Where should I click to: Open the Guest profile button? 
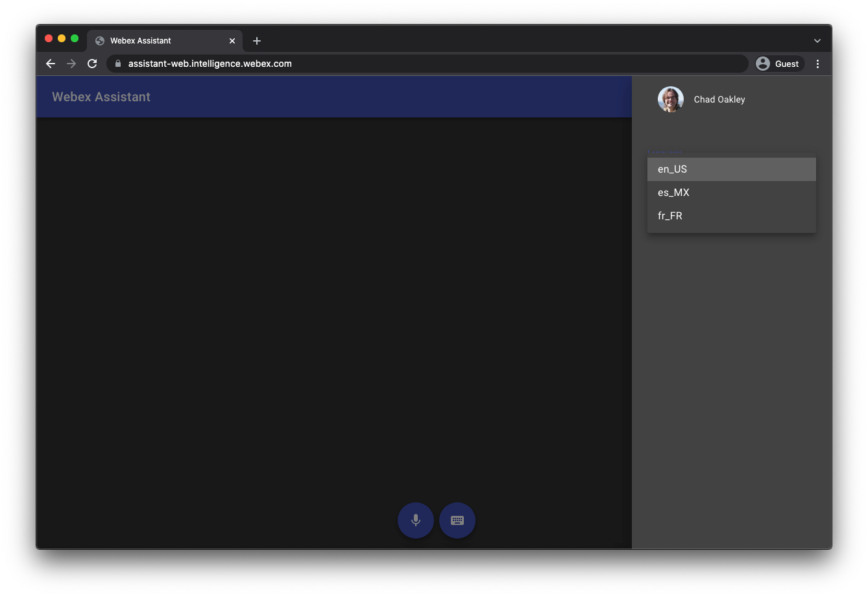(x=779, y=64)
